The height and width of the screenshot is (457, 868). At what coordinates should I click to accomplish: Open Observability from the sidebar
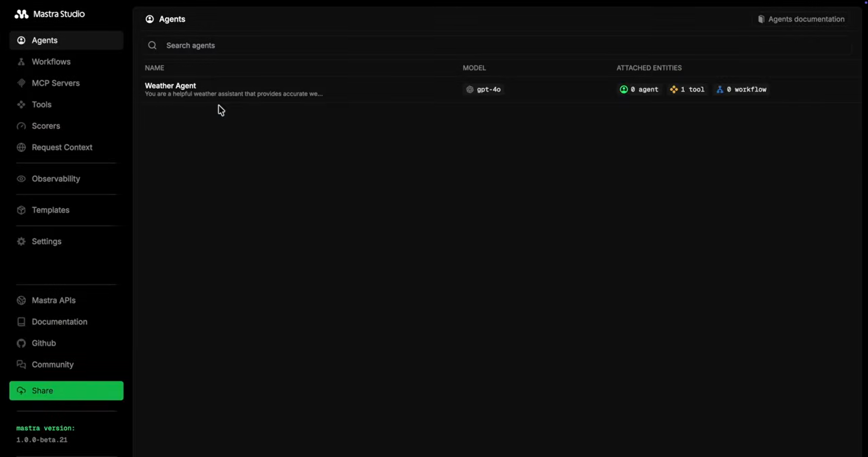[67, 178]
